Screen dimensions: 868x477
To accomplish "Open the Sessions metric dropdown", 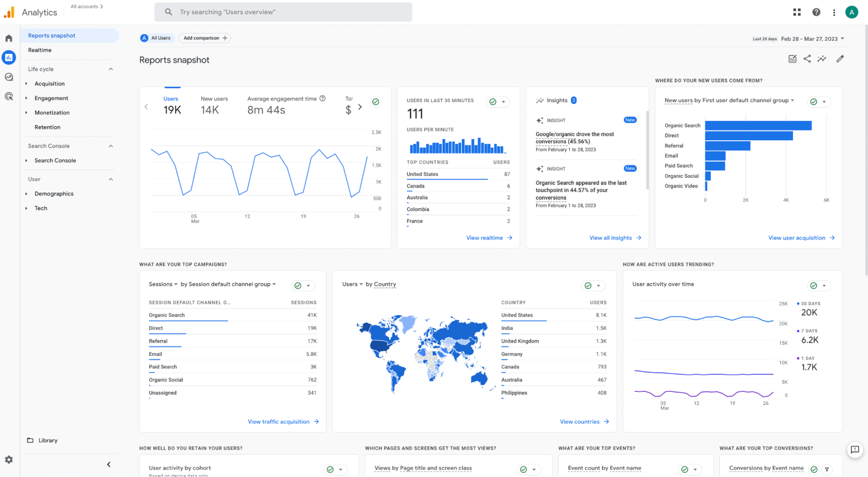I will (x=163, y=284).
